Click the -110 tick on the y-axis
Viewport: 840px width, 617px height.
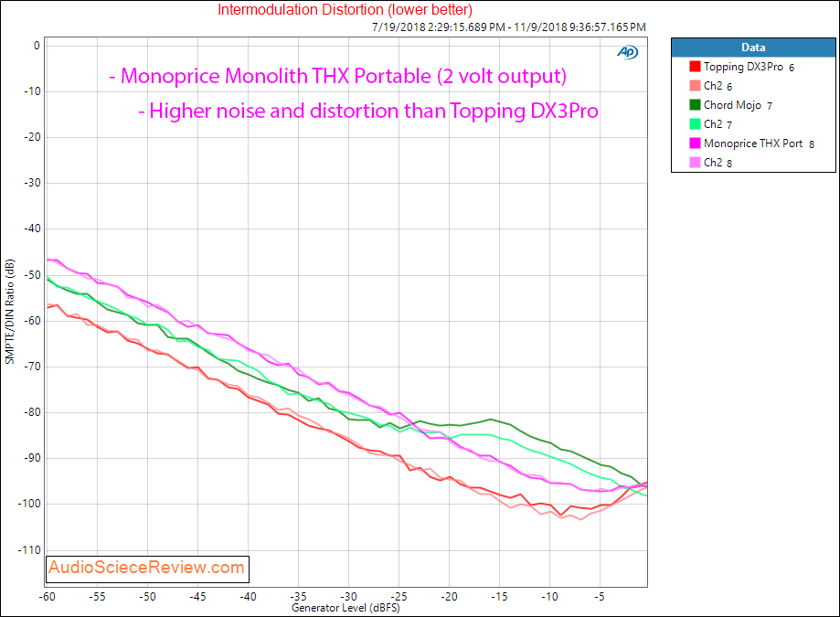29,550
